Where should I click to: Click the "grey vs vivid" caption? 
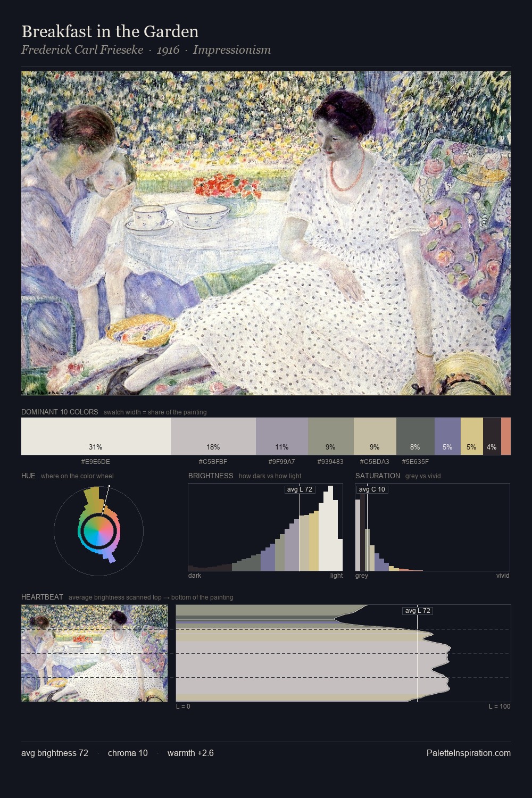tap(423, 476)
